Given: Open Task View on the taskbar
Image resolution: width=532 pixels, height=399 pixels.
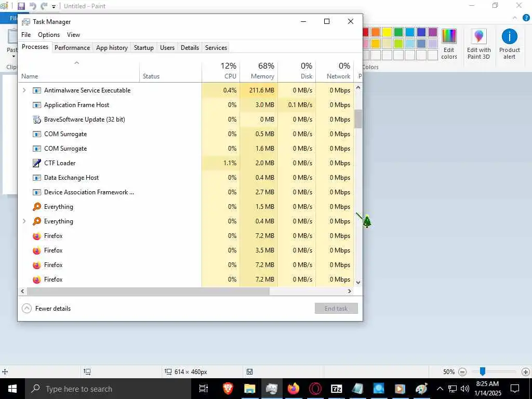Looking at the screenshot, I should click(x=204, y=389).
